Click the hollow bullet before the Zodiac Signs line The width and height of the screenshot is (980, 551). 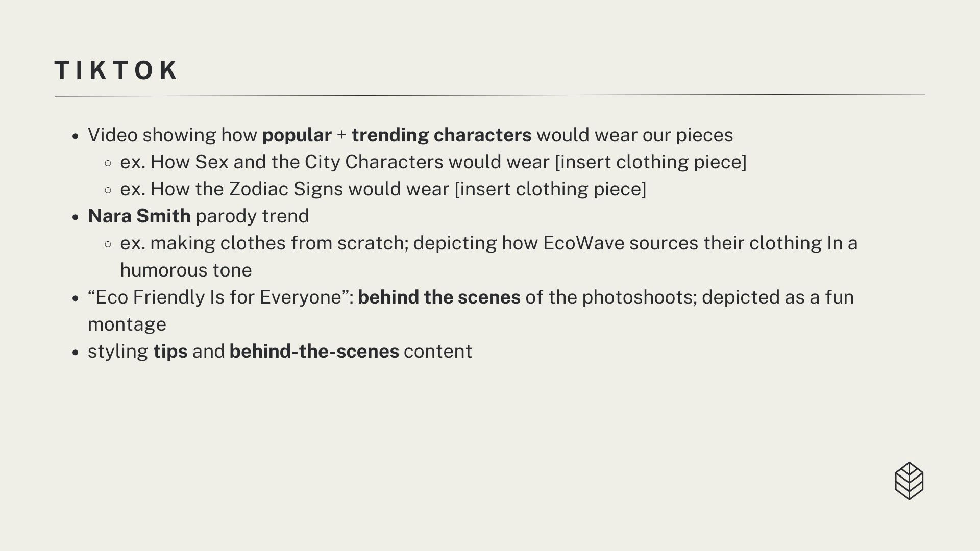[108, 190]
